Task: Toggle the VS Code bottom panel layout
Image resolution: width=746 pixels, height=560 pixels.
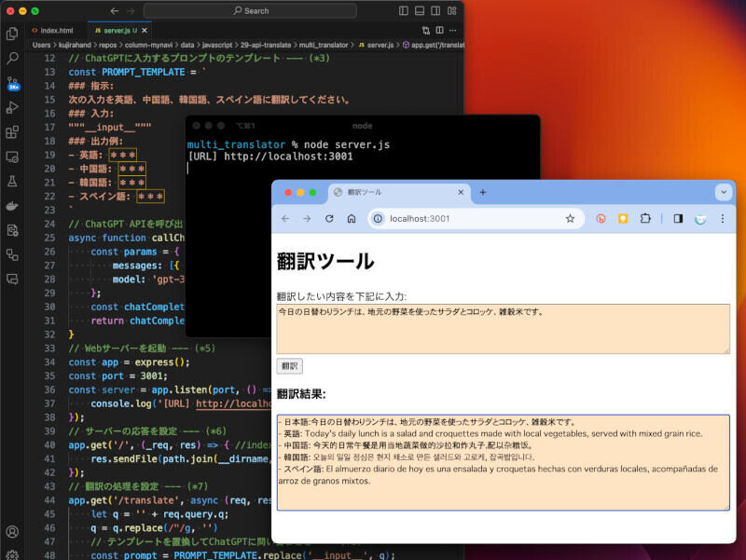Action: coord(418,10)
